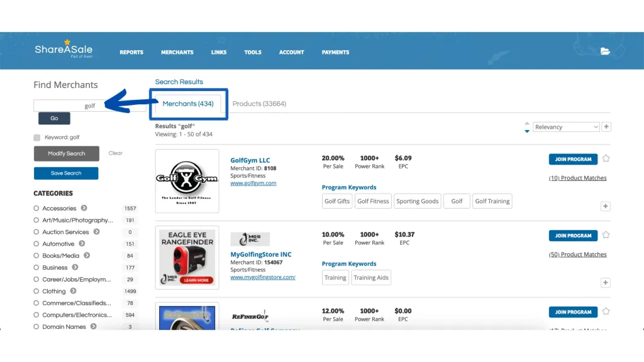Open the GolfGym LLC merchant name link
The height and width of the screenshot is (362, 644).
(x=250, y=160)
